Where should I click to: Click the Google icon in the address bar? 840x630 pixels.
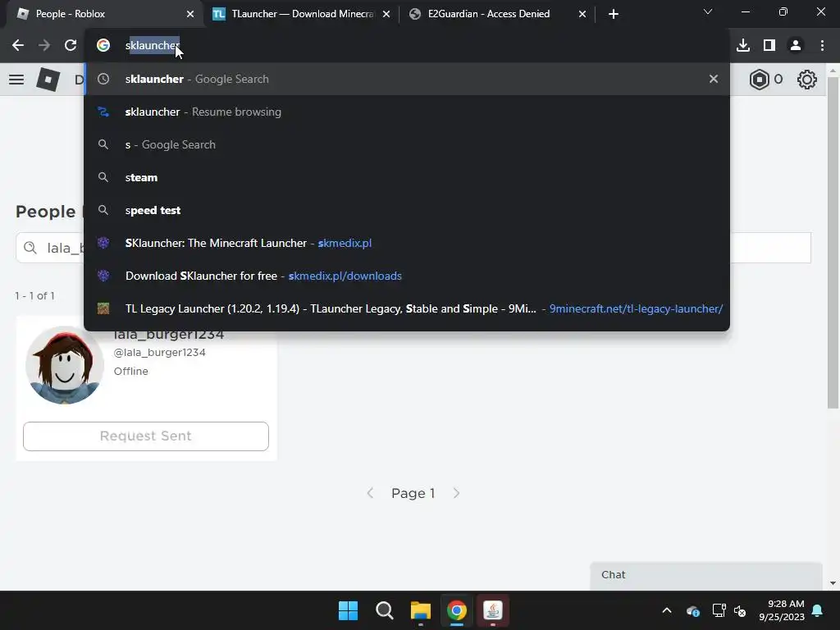[x=103, y=46]
